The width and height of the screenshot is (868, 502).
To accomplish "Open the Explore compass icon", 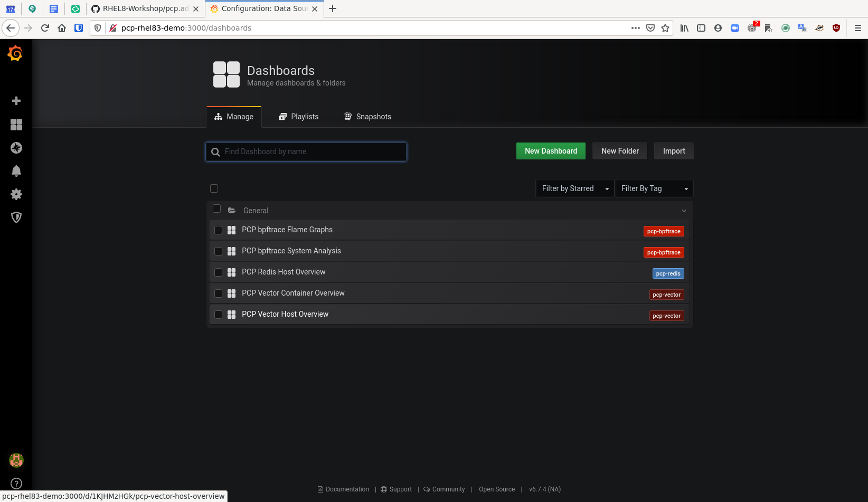I will coord(16,148).
